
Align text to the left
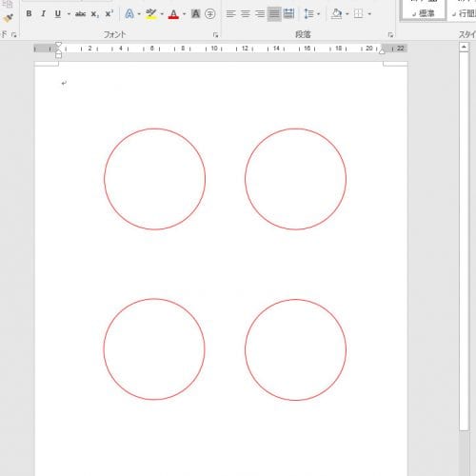(x=230, y=14)
